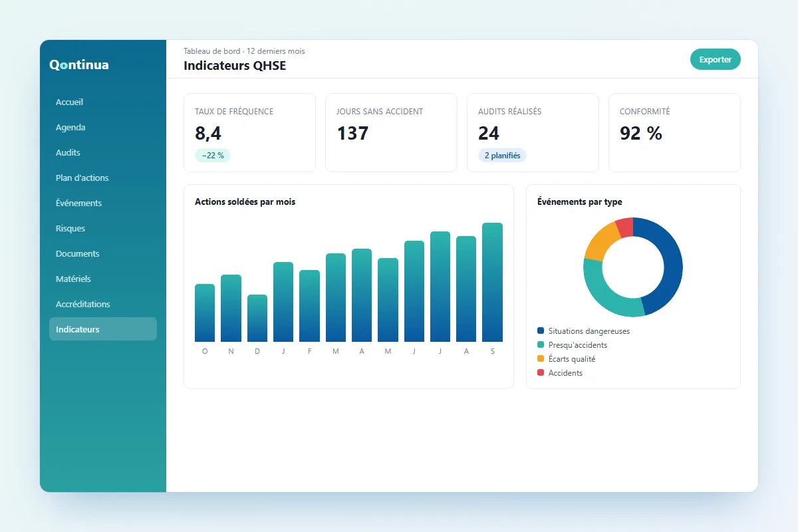
Task: Click the red donut chart segment
Action: tap(625, 227)
